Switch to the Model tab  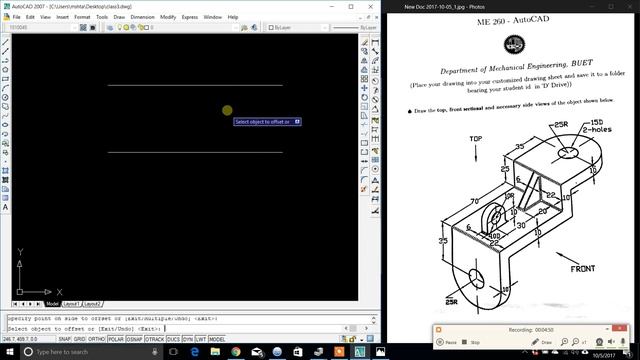52,304
